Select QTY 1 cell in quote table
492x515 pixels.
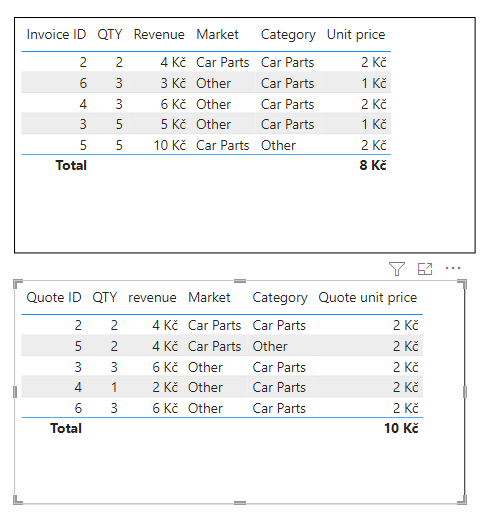[x=114, y=387]
